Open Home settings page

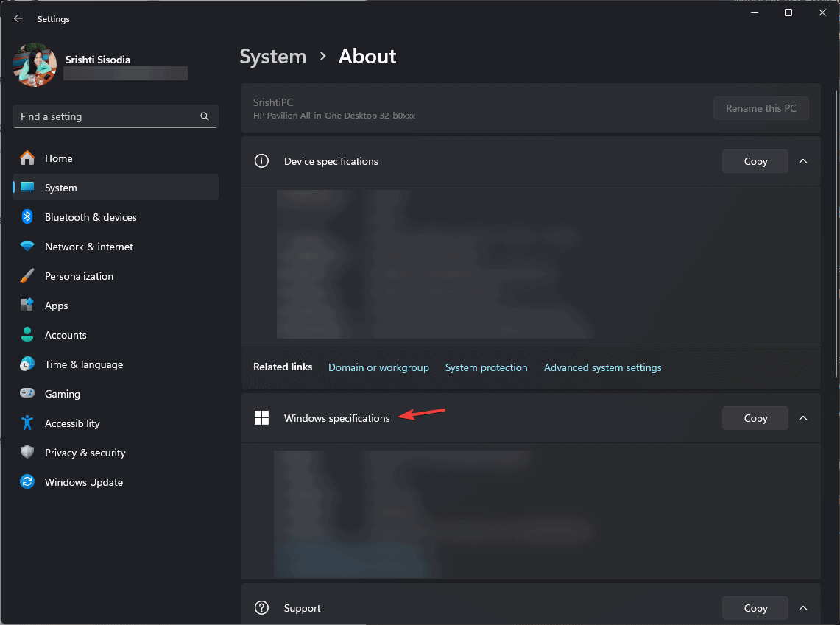click(x=115, y=158)
